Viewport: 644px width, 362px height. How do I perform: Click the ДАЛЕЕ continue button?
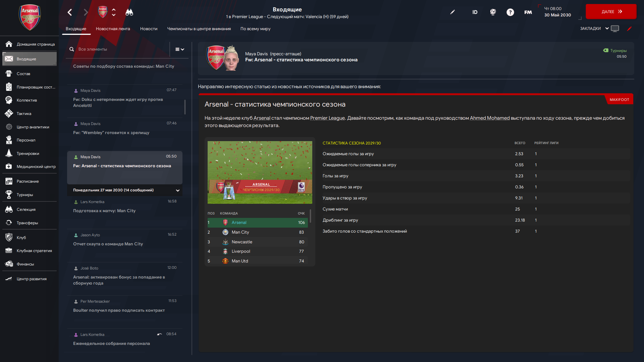coord(611,12)
